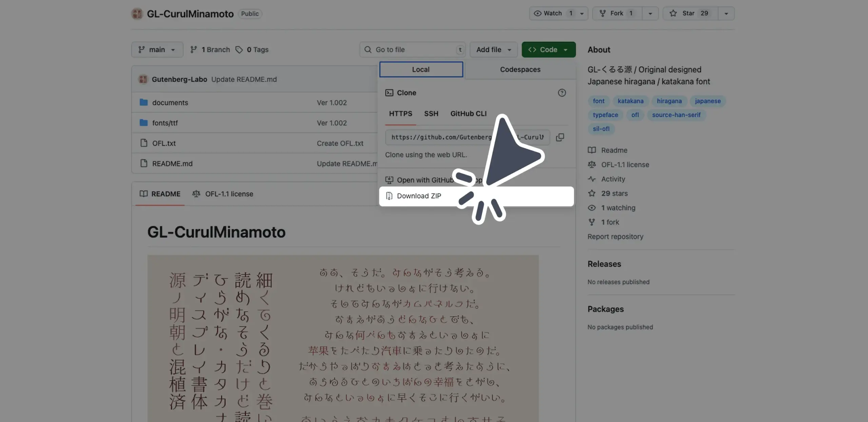The image size is (868, 422).
Task: Click the sil-ofl topic tag
Action: click(x=601, y=129)
